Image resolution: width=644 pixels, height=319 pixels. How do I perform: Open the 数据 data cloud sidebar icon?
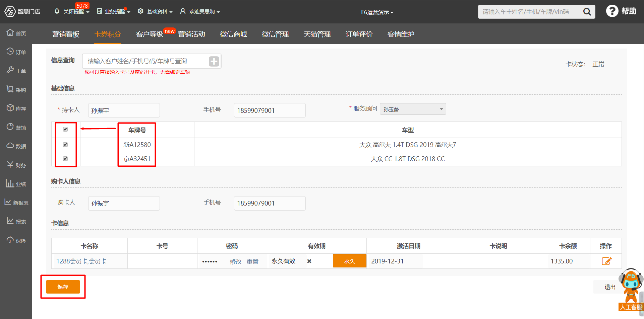(10, 145)
